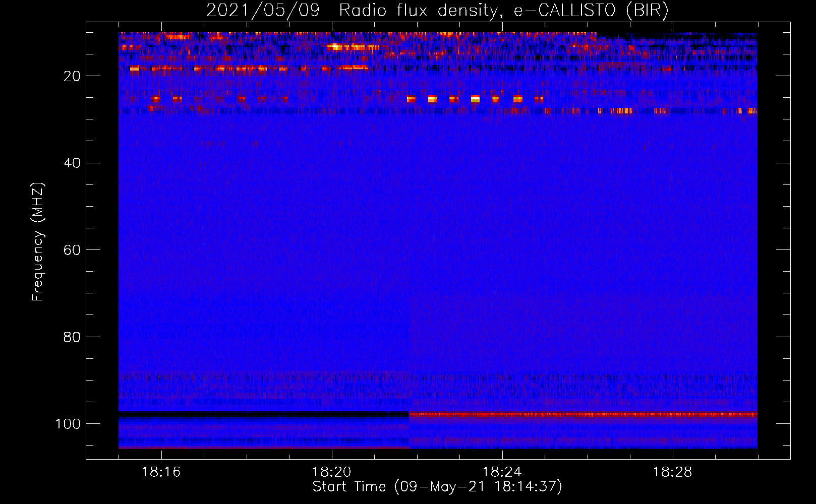
Task: Click the '18:20' time tick label
Action: tap(332, 472)
